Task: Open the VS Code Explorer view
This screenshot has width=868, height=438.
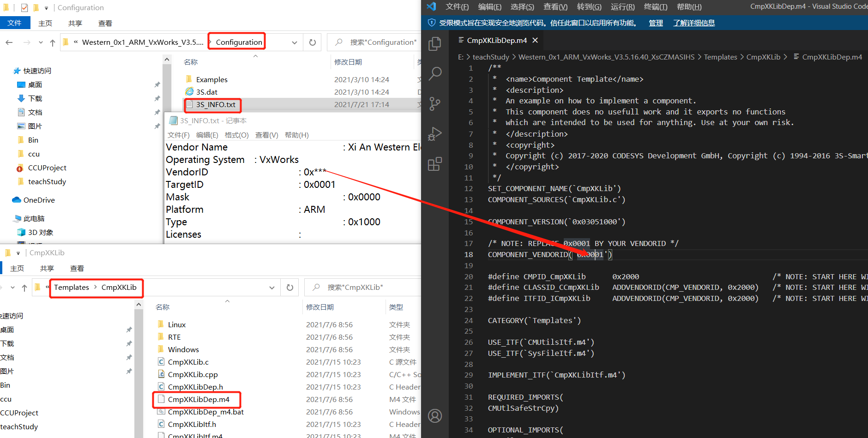Action: pyautogui.click(x=435, y=44)
